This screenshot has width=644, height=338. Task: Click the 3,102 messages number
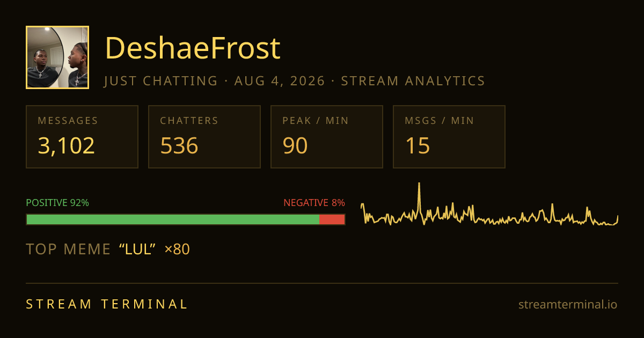point(66,145)
